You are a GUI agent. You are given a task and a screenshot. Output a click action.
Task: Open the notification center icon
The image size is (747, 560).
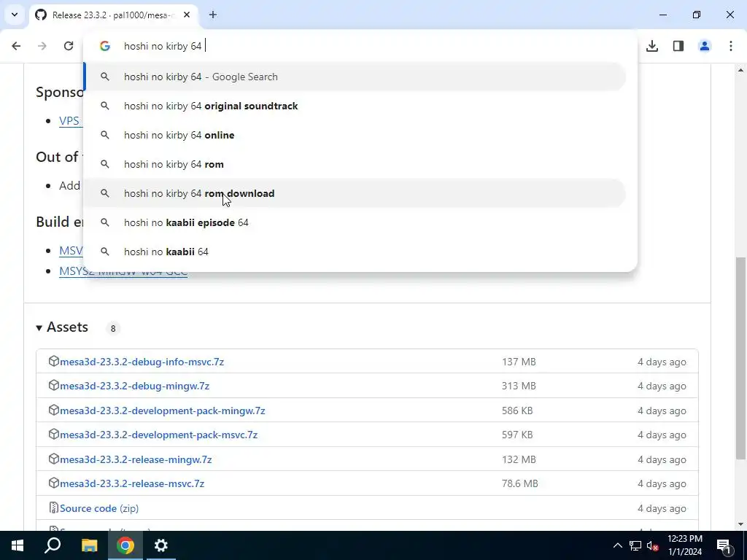[x=724, y=545]
